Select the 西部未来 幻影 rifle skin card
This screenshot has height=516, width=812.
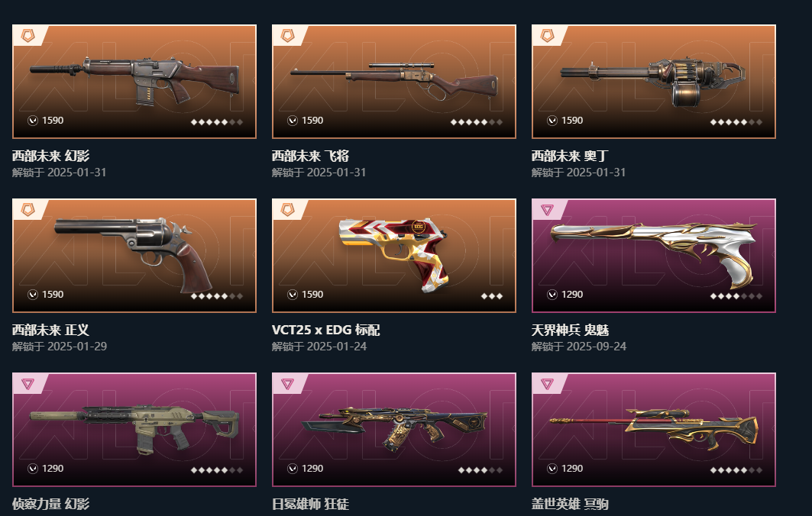point(134,82)
